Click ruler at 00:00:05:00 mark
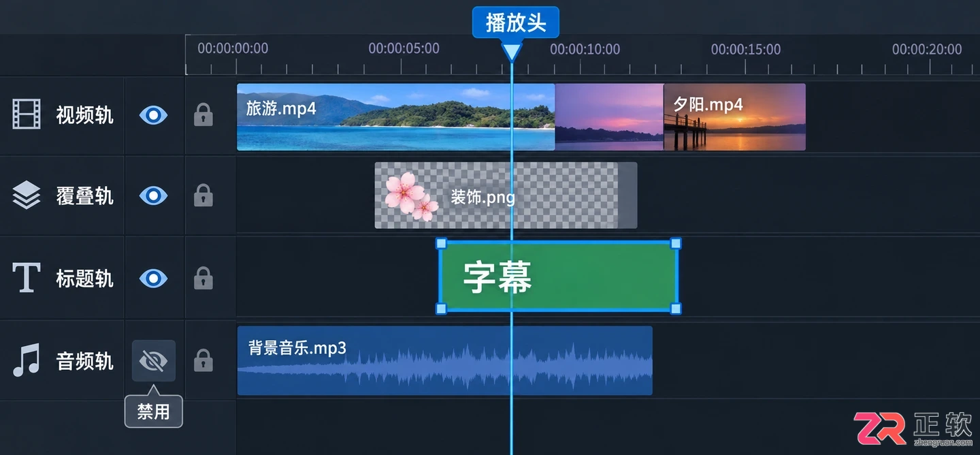Viewport: 980px width, 455px height. [x=404, y=49]
